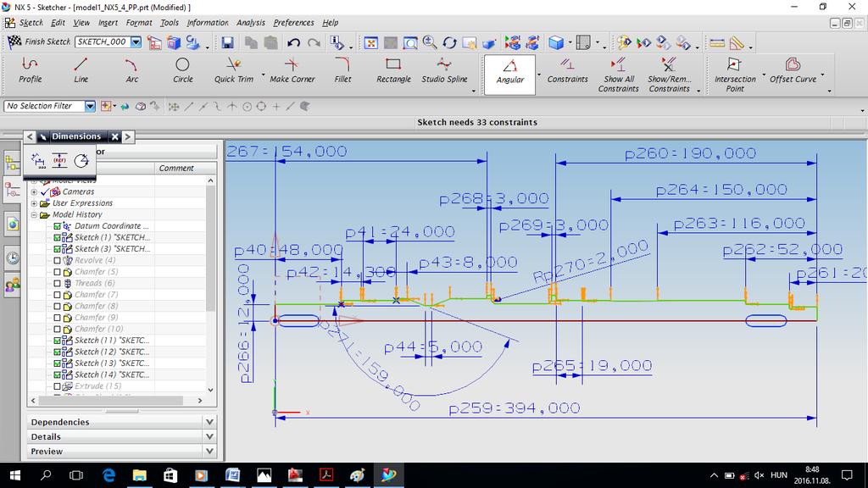This screenshot has width=868, height=488.
Task: Expand the Cameras tree node
Action: click(x=34, y=191)
